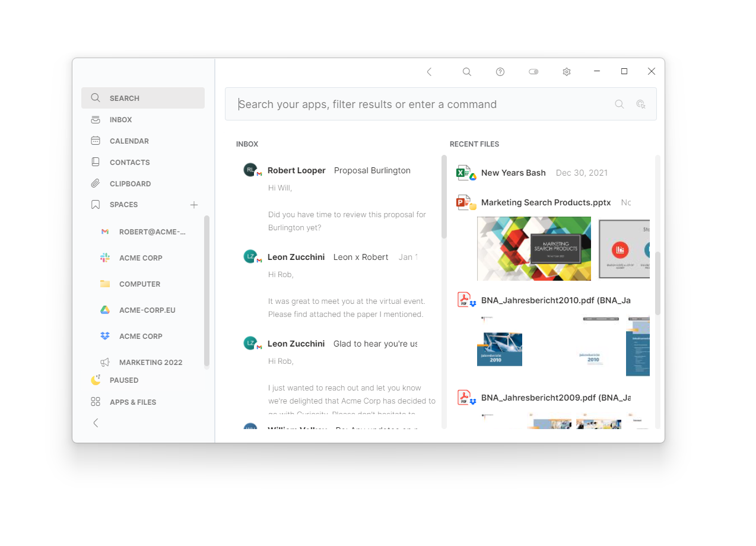756x546 pixels.
Task: Click email preview text about Burlington proposal
Action: 347,221
